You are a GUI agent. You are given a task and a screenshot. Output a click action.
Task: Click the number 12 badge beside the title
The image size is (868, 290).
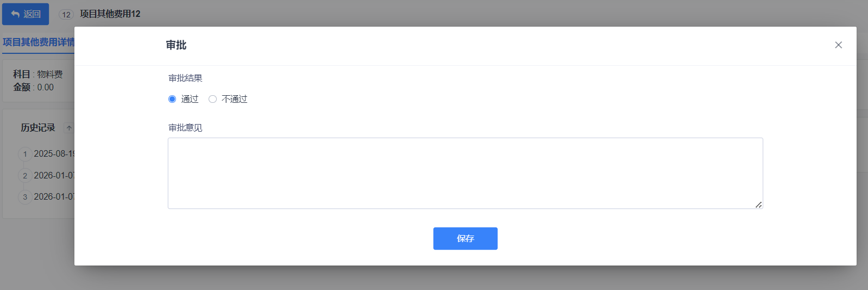[66, 15]
